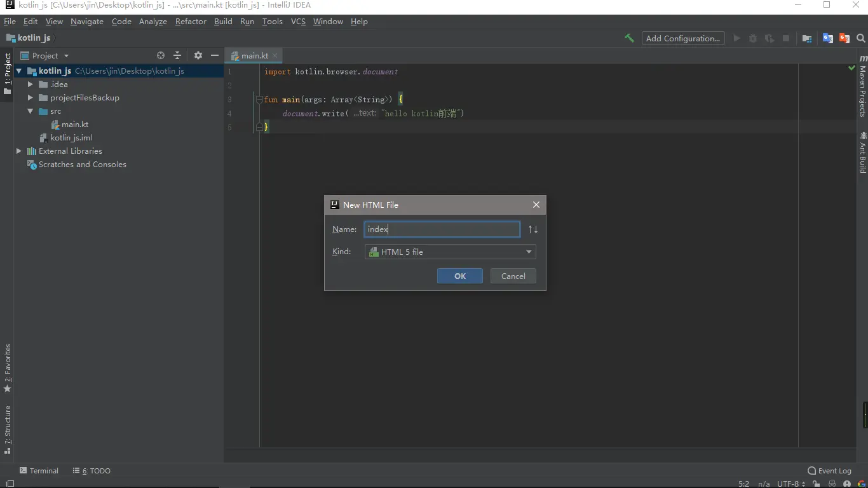Click kotlin_js breadcrumb in navigation bar
Screen dimensions: 868x488
pyautogui.click(x=29, y=38)
